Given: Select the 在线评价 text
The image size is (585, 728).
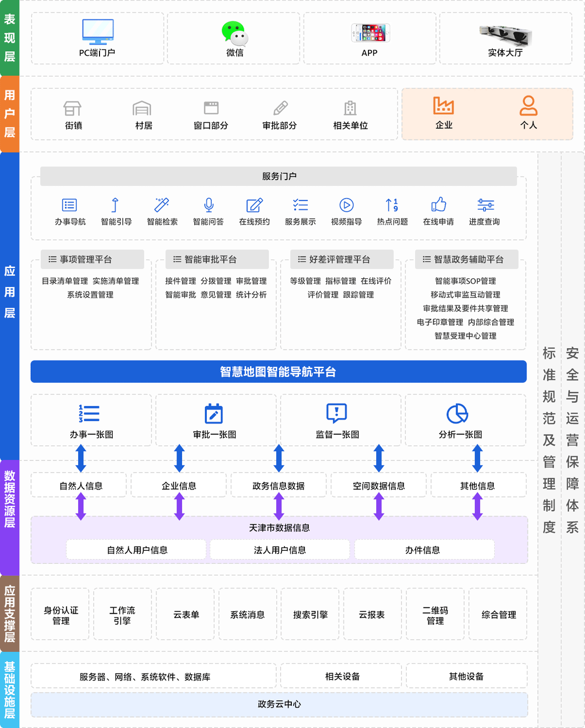Looking at the screenshot, I should point(376,281).
